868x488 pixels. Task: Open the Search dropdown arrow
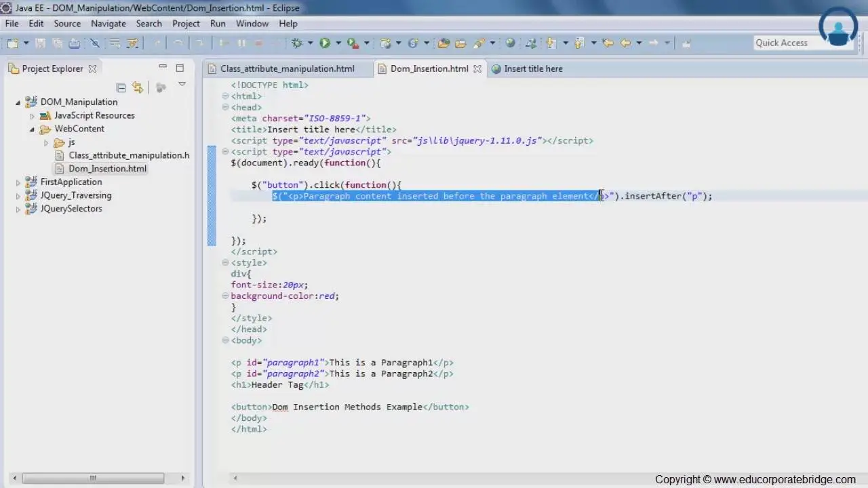(492, 43)
